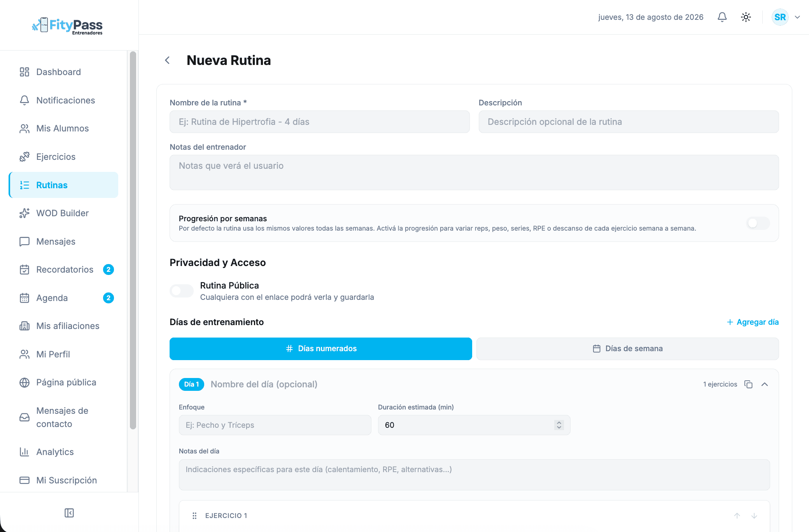
Task: Click the Mi Suscripción card icon
Action: tap(25, 480)
